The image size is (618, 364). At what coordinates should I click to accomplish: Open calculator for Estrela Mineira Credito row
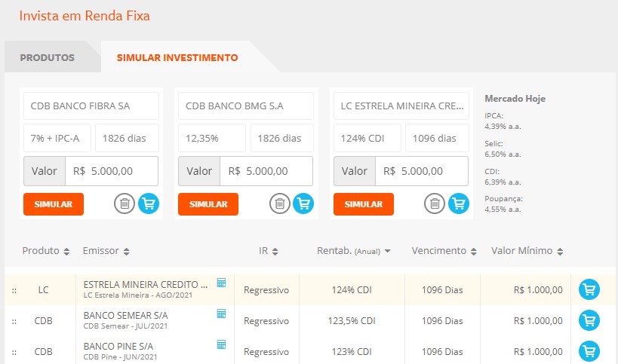click(221, 283)
